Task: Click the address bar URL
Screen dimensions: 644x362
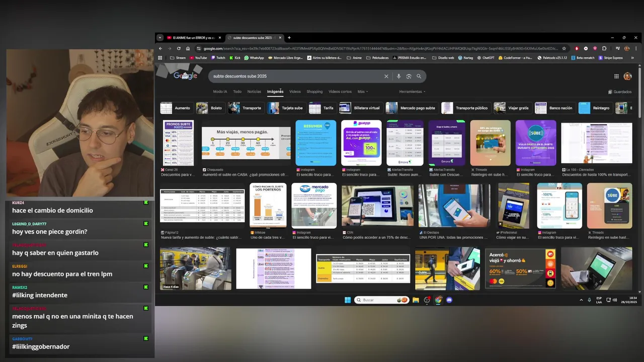Action: 380,48
